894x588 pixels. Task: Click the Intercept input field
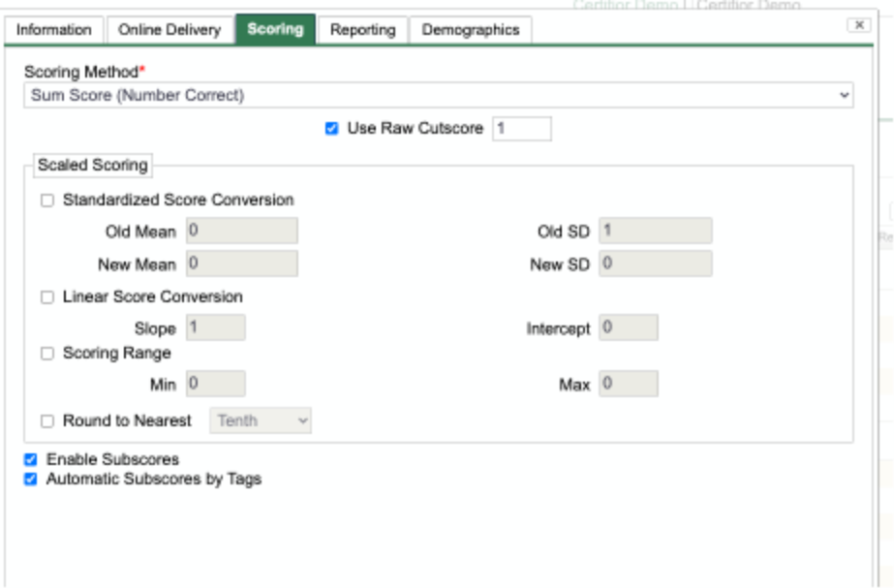tap(629, 328)
